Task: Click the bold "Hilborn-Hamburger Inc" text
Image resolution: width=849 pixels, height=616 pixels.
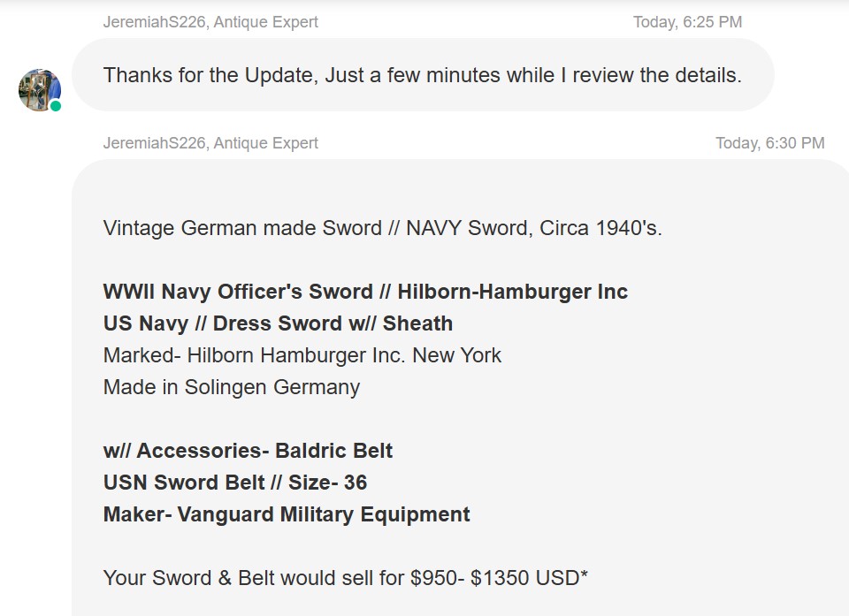Action: click(x=513, y=292)
